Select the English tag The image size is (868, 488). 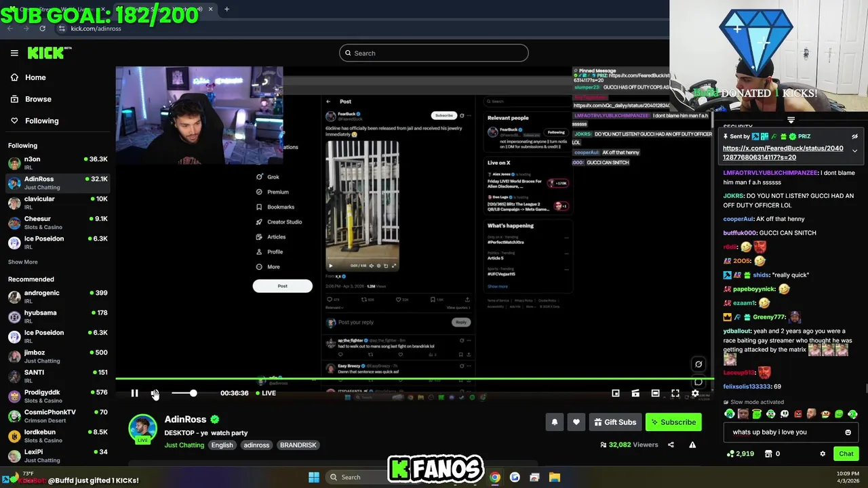point(222,445)
